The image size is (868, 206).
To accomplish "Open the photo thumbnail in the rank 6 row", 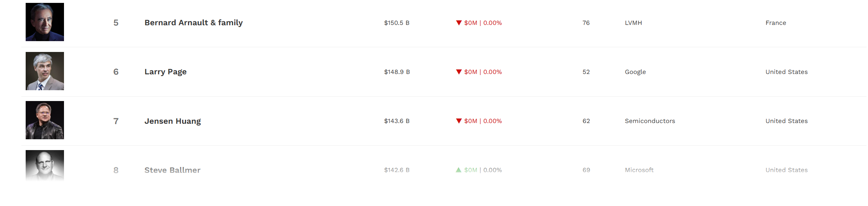I will tap(45, 71).
